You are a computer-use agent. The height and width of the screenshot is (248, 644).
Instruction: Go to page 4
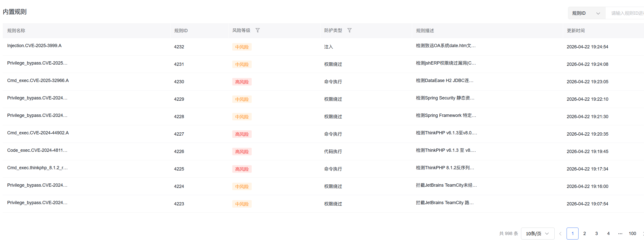(x=608, y=233)
